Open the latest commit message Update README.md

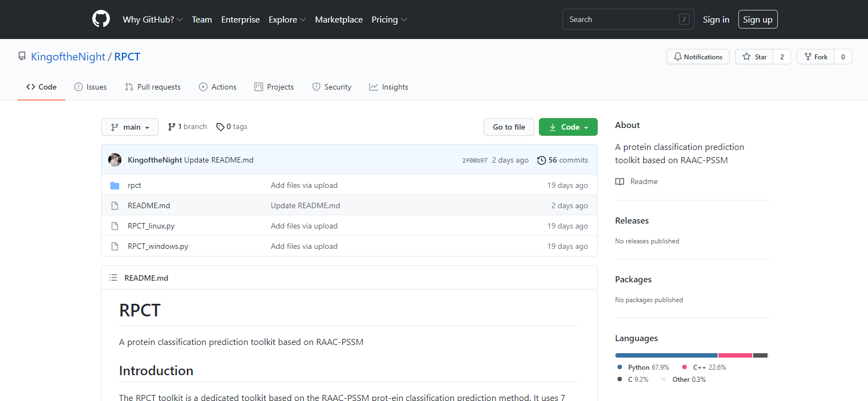pyautogui.click(x=219, y=160)
